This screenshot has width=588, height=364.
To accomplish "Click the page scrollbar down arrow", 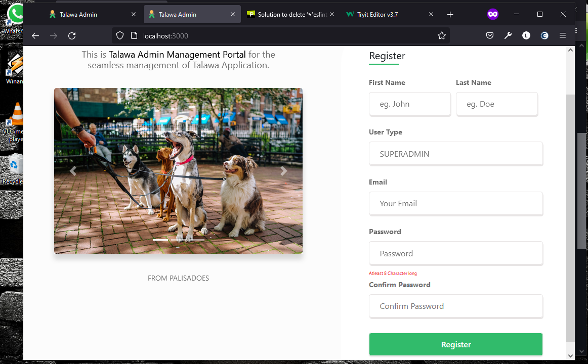I will pos(570,356).
